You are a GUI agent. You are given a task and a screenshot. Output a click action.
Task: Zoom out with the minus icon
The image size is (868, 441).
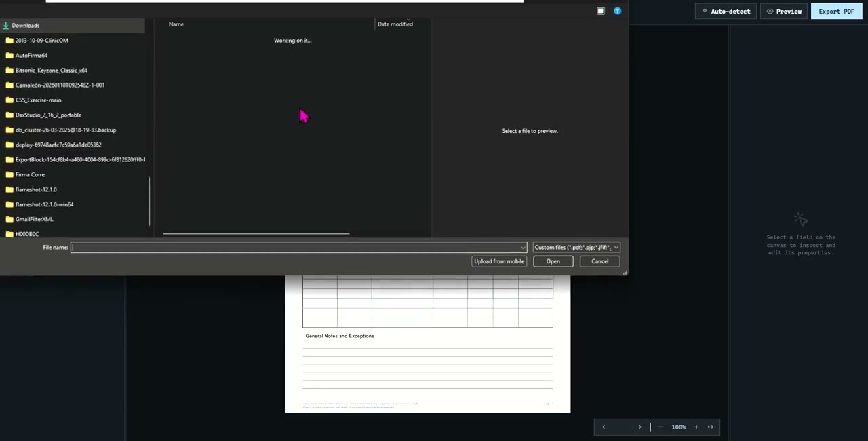(661, 427)
